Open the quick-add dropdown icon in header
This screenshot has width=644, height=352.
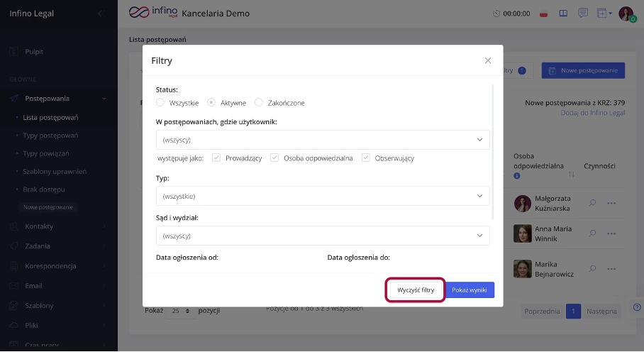pyautogui.click(x=604, y=13)
